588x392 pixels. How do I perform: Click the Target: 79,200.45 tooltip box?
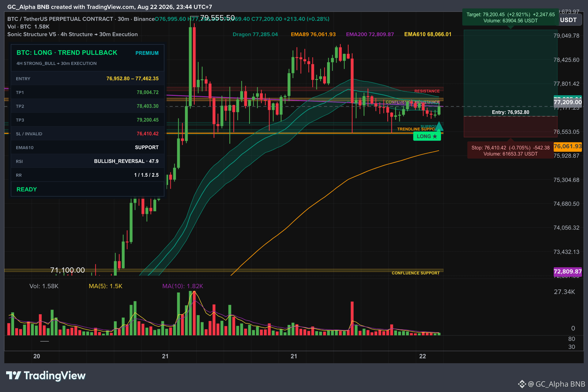click(x=511, y=18)
